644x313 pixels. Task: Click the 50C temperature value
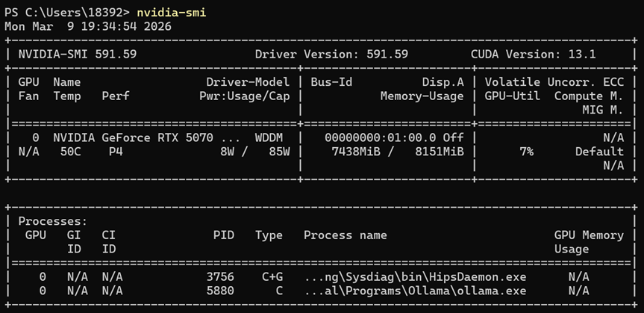point(71,152)
